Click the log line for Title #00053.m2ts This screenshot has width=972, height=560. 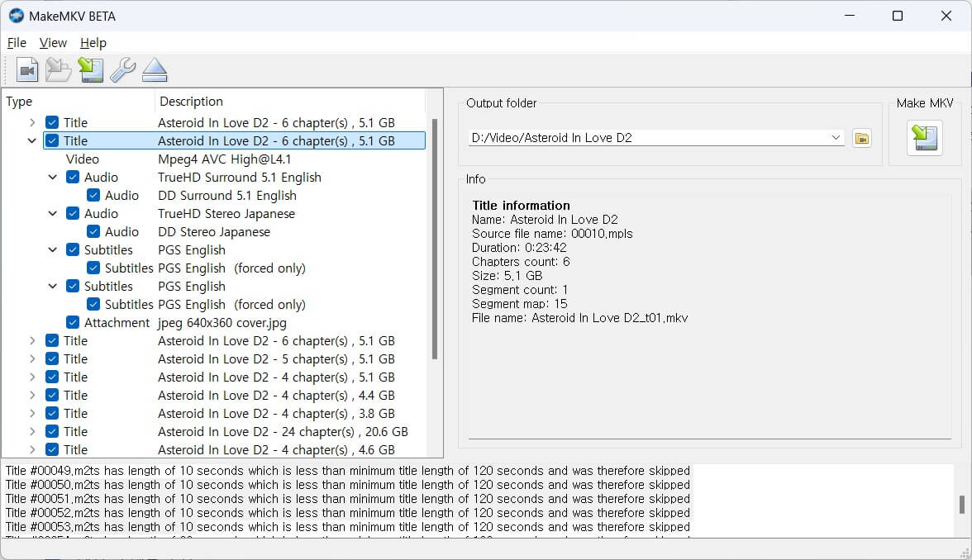348,527
